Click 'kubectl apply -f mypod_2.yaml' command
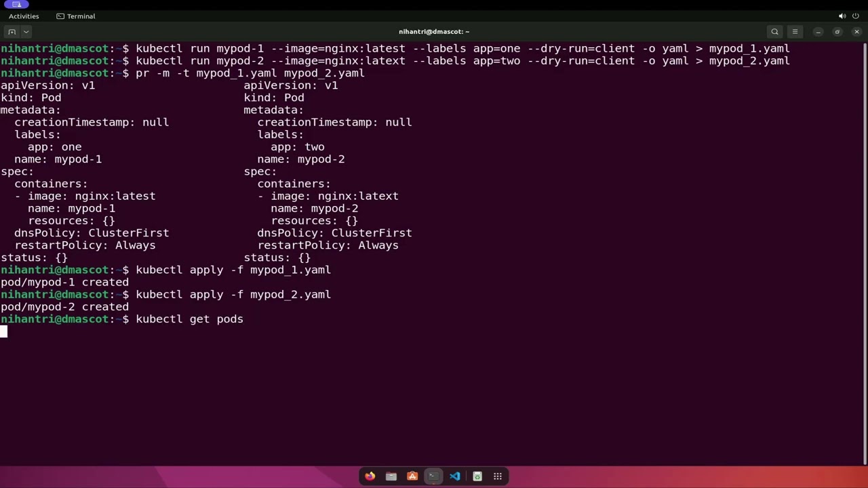 233,294
